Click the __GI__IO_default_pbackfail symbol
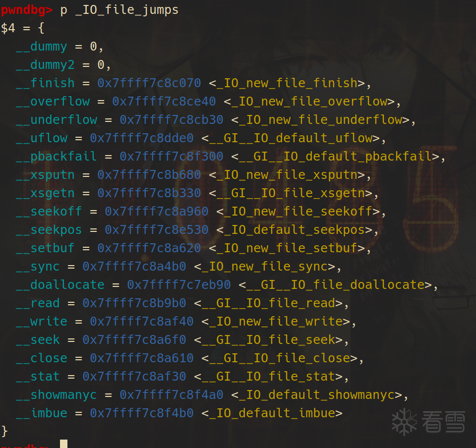 click(x=335, y=157)
